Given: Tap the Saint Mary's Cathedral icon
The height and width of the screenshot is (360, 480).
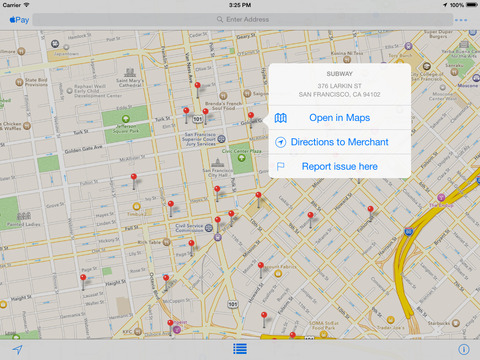Looking at the screenshot, I should point(130,72).
